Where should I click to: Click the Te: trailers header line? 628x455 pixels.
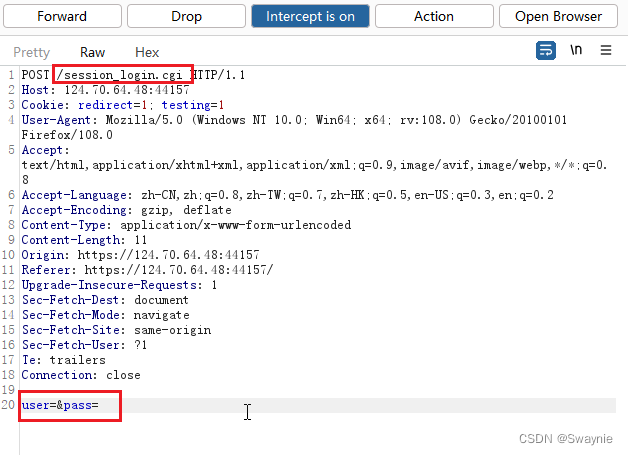[64, 360]
